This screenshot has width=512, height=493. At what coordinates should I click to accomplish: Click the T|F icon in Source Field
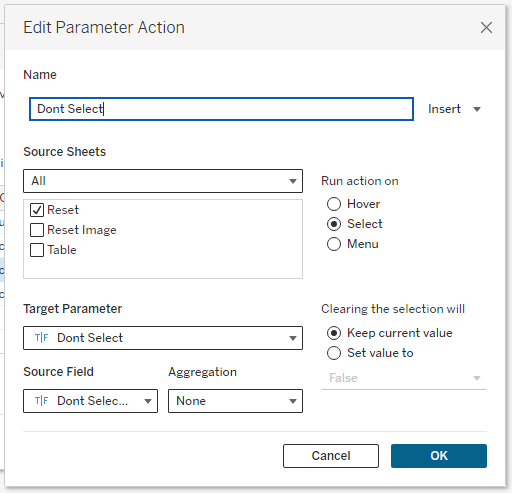click(x=42, y=401)
